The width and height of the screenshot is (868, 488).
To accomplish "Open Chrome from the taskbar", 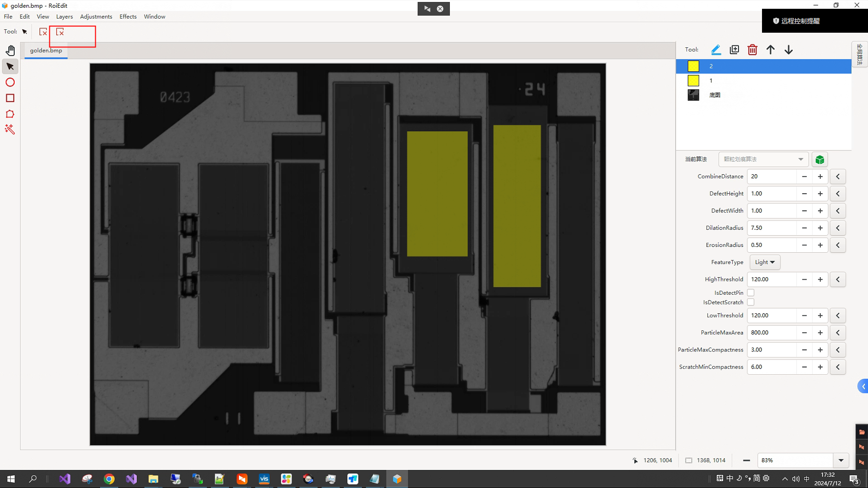I will [109, 479].
